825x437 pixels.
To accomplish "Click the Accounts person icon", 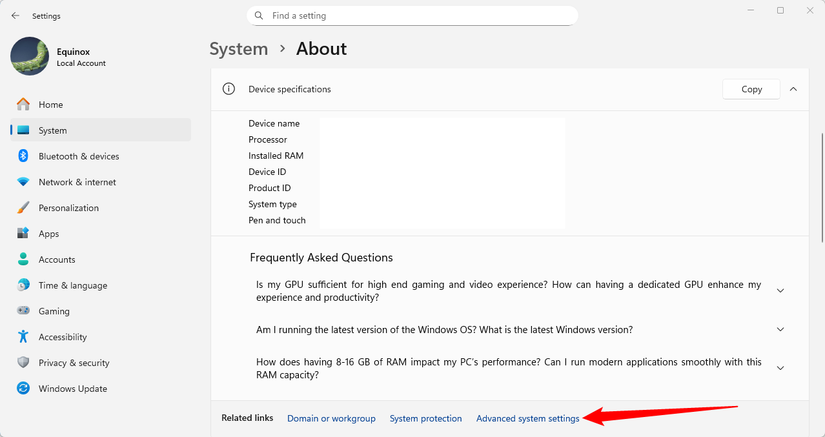I will click(23, 259).
